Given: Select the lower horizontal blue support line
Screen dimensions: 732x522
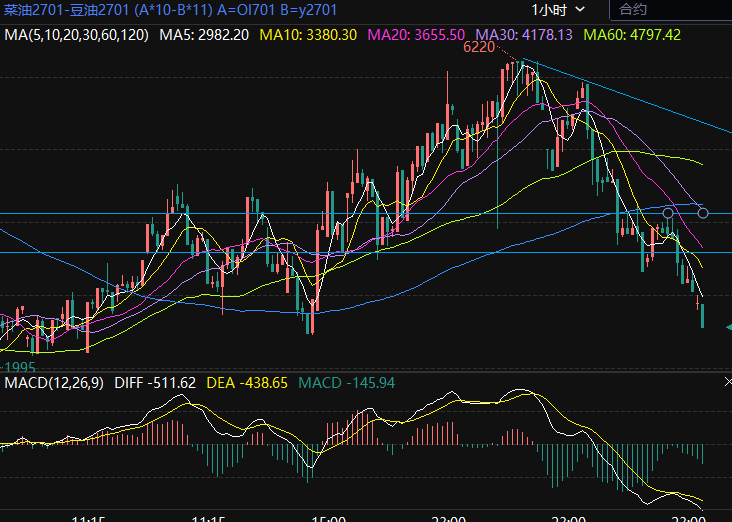Looking at the screenshot, I should (x=366, y=253).
